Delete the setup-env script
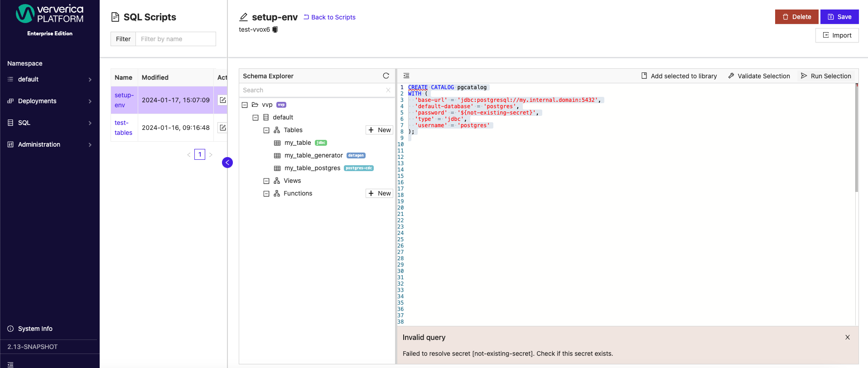Screen dimensions: 868x368 (x=796, y=17)
